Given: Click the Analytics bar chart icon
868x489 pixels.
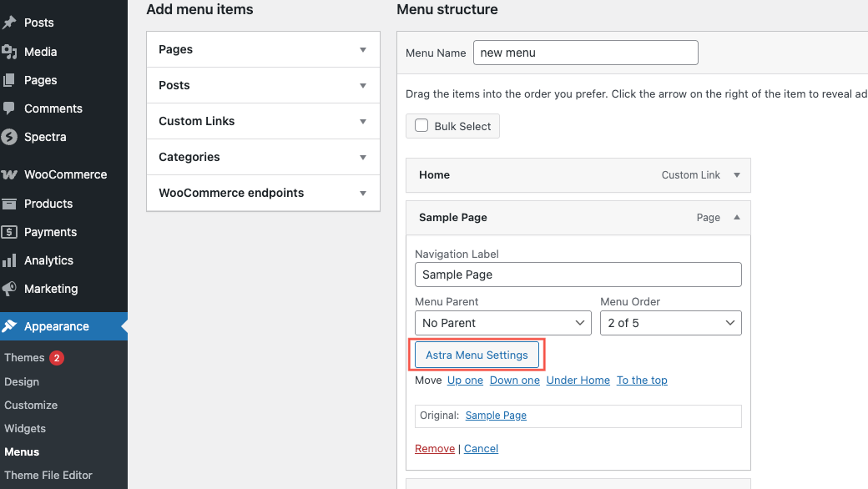Looking at the screenshot, I should [9, 260].
